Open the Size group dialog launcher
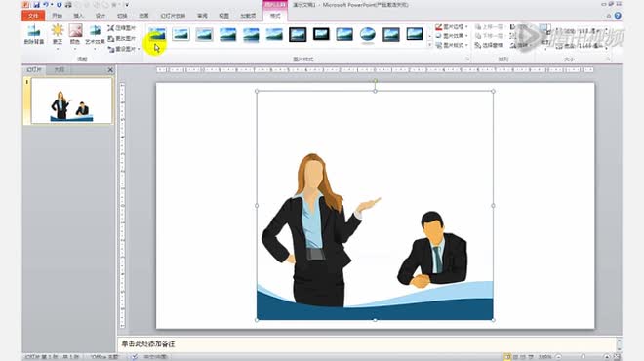This screenshot has width=644, height=361. click(x=608, y=60)
